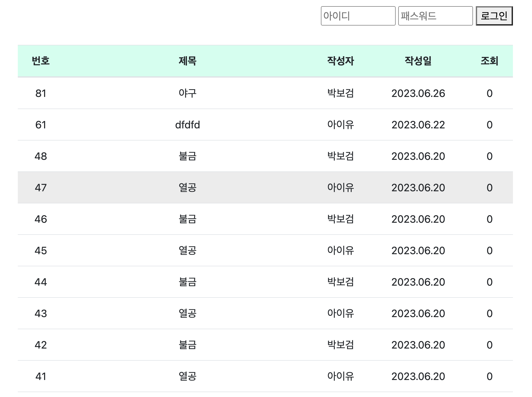Click the 아이디 input field
The width and height of the screenshot is (532, 397).
click(358, 16)
